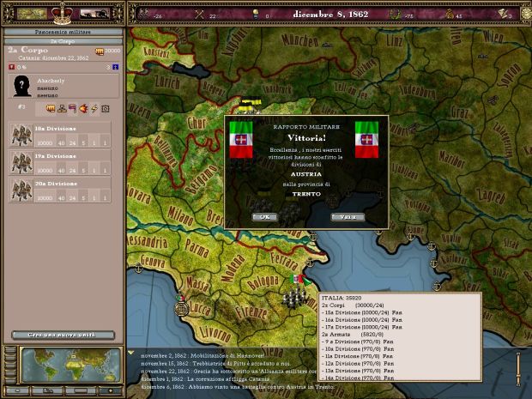Click the crossed swords icon showing 22
This screenshot has height=399, width=532.
[199, 15]
